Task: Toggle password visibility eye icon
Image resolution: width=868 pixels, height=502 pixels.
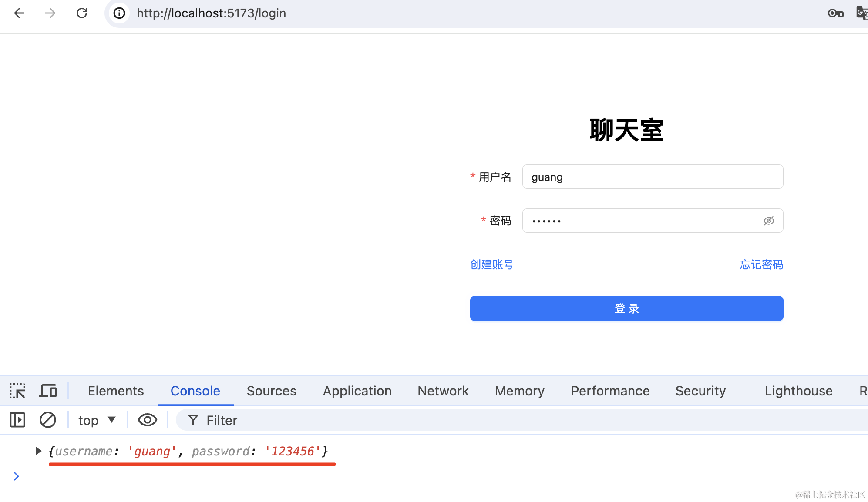Action: [769, 221]
